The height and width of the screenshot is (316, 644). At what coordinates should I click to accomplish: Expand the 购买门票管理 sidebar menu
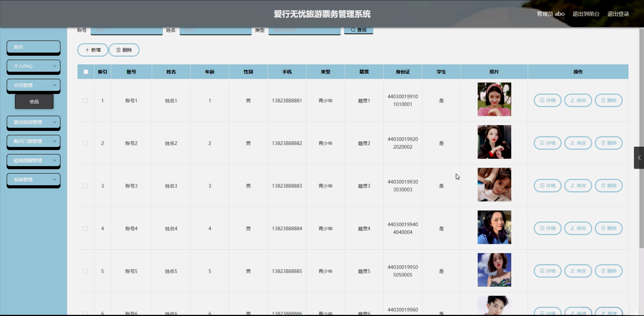click(33, 141)
